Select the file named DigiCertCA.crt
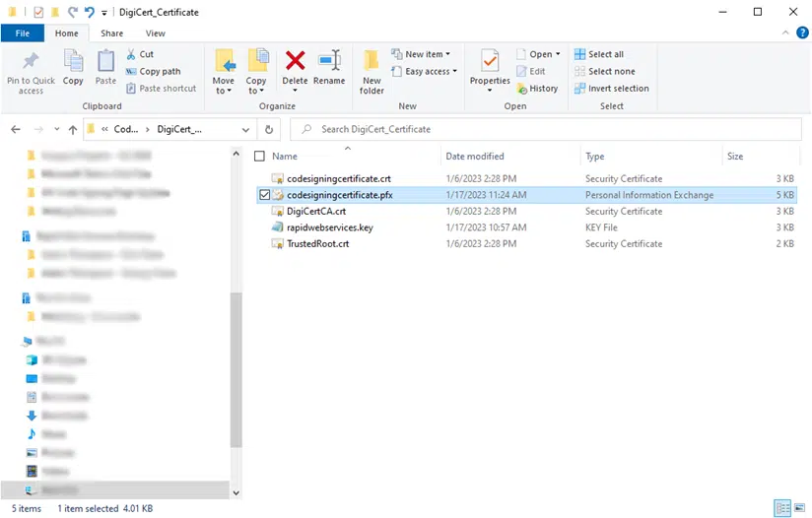812x518 pixels. pos(316,211)
